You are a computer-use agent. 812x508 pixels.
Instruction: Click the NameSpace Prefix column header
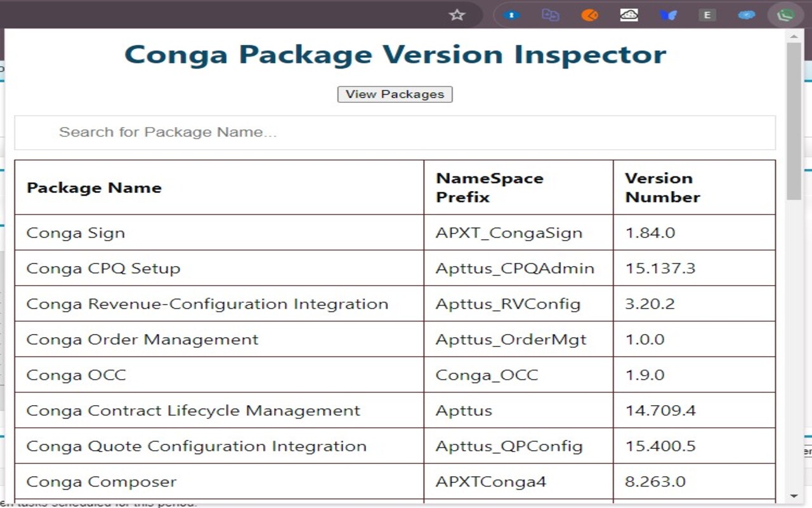click(488, 187)
